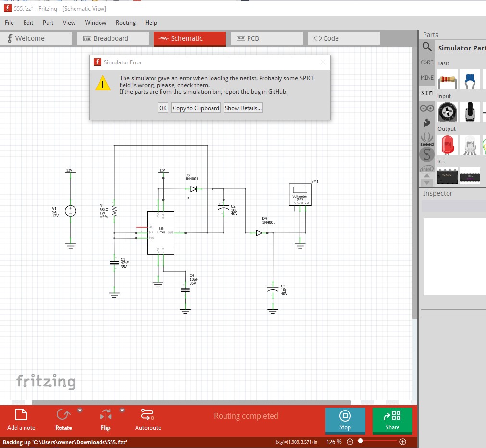Select the red LED part under Output
The height and width of the screenshot is (448, 486).
tap(447, 145)
